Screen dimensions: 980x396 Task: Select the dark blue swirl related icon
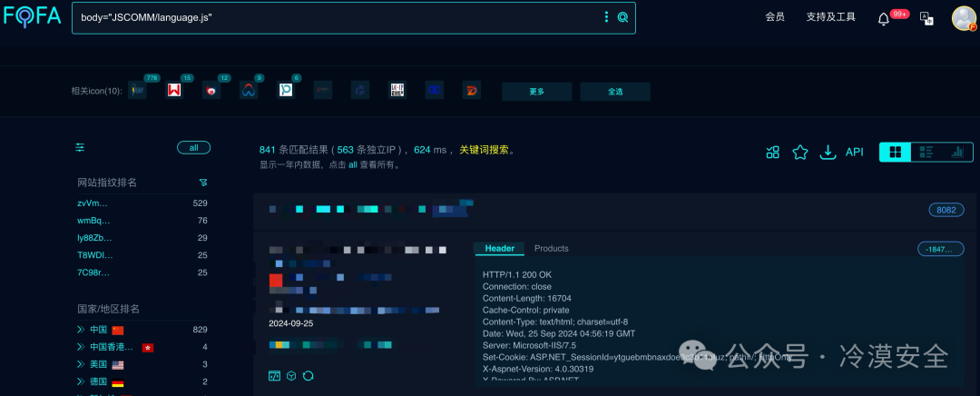coord(360,91)
